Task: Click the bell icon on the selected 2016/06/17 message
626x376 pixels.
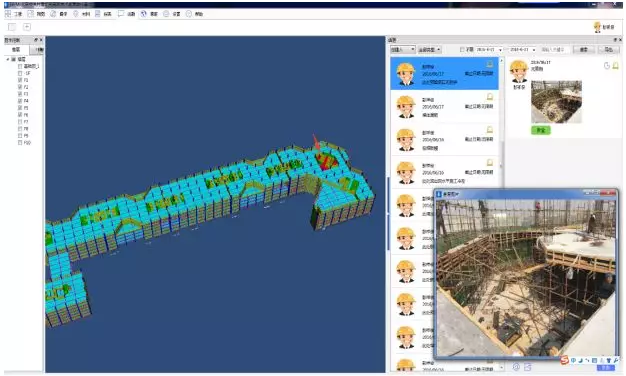Action: click(490, 64)
